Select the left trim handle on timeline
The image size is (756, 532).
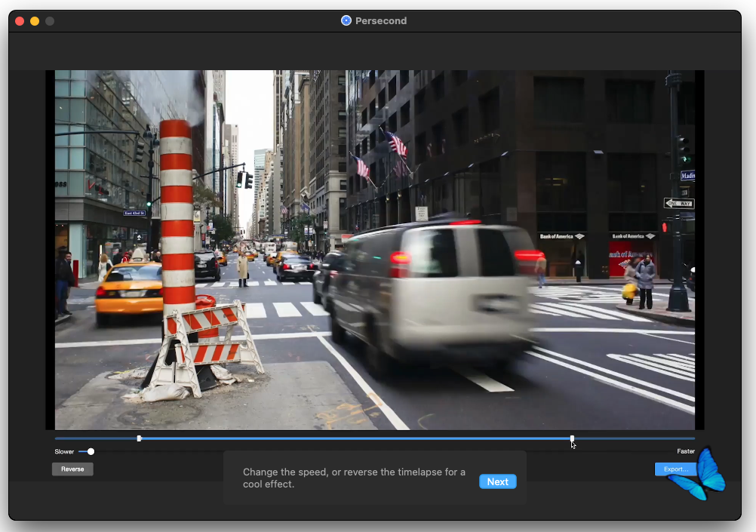139,438
